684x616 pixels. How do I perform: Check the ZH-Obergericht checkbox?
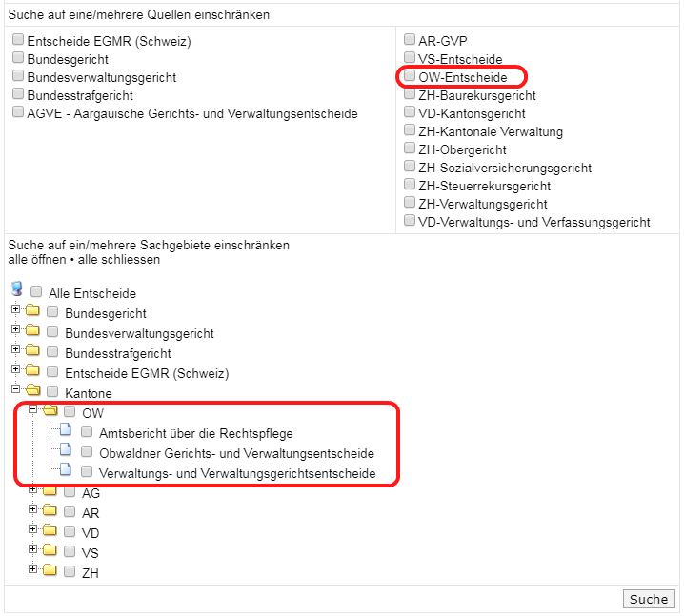pyautogui.click(x=410, y=148)
